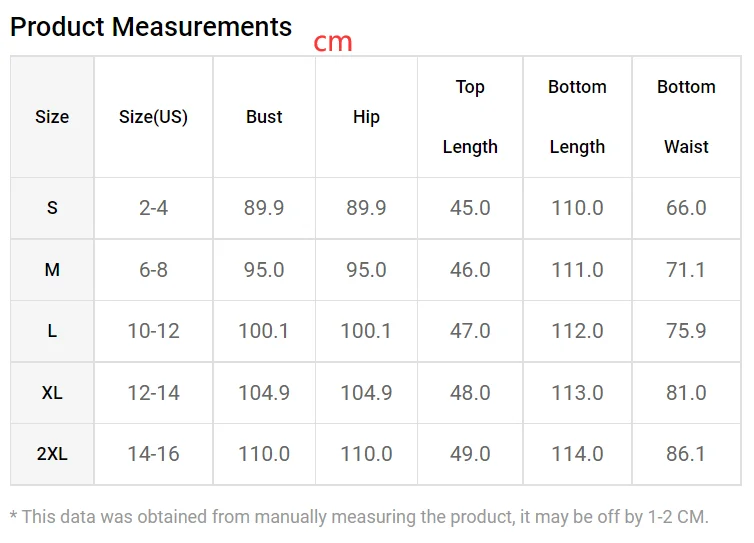Select the Top Length column header
This screenshot has height=543, width=754.
coord(470,117)
